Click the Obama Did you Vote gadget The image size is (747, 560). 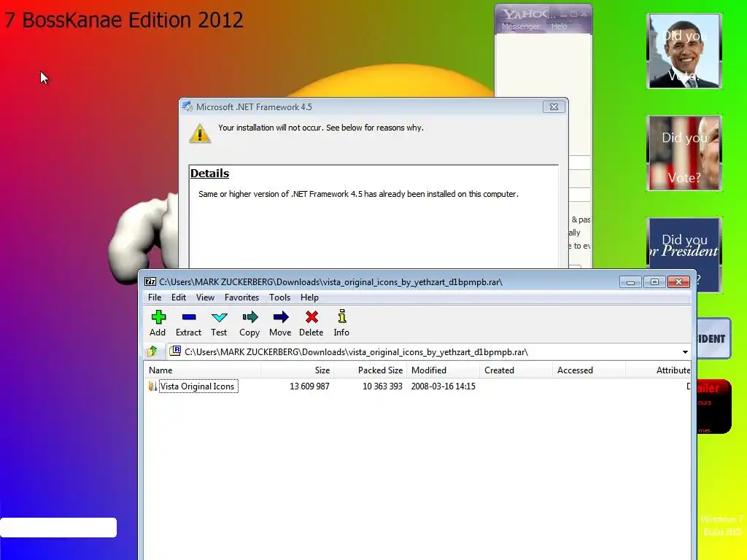click(684, 51)
